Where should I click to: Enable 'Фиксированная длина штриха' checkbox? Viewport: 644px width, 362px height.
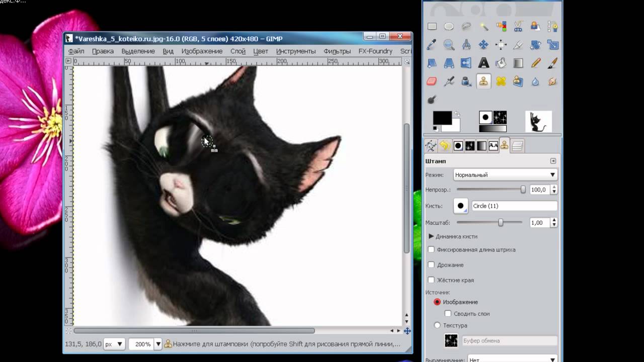tap(431, 249)
